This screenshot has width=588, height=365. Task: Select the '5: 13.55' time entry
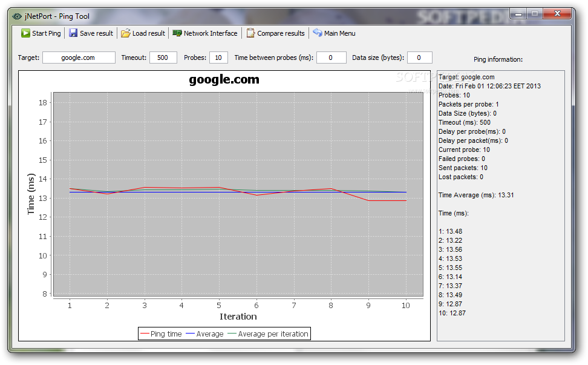pyautogui.click(x=450, y=268)
